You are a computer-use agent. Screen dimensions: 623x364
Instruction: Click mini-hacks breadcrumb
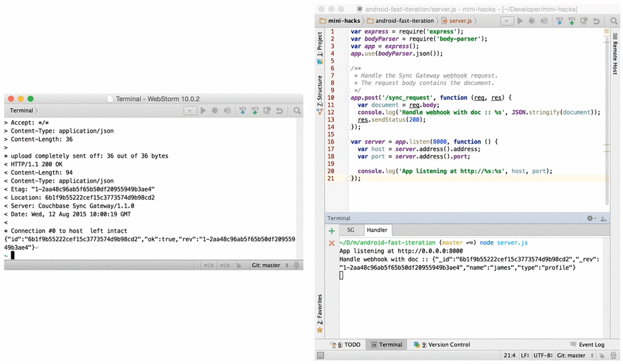340,21
